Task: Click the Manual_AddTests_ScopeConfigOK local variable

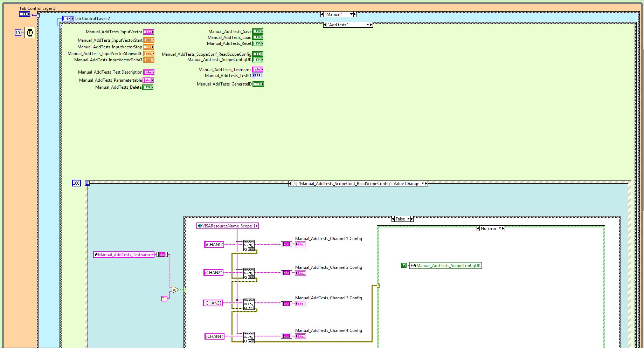Action: tap(446, 266)
